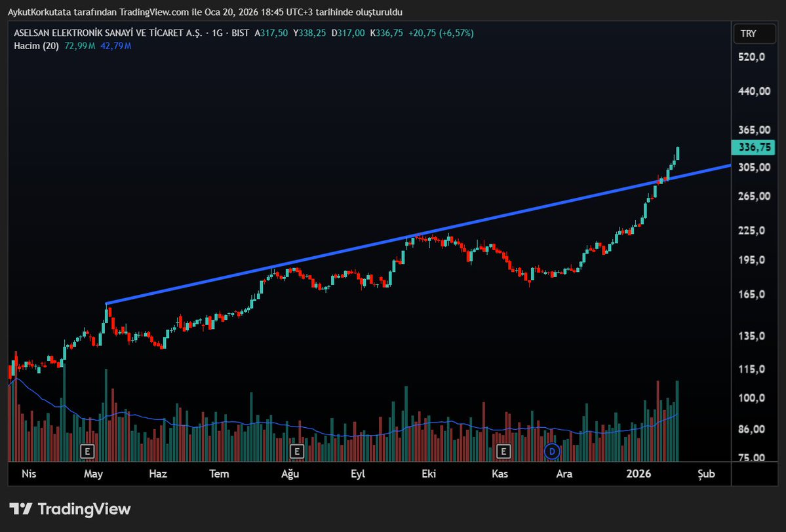This screenshot has height=532, width=786.
Task: Click the 100,0 price axis label
Action: (752, 398)
